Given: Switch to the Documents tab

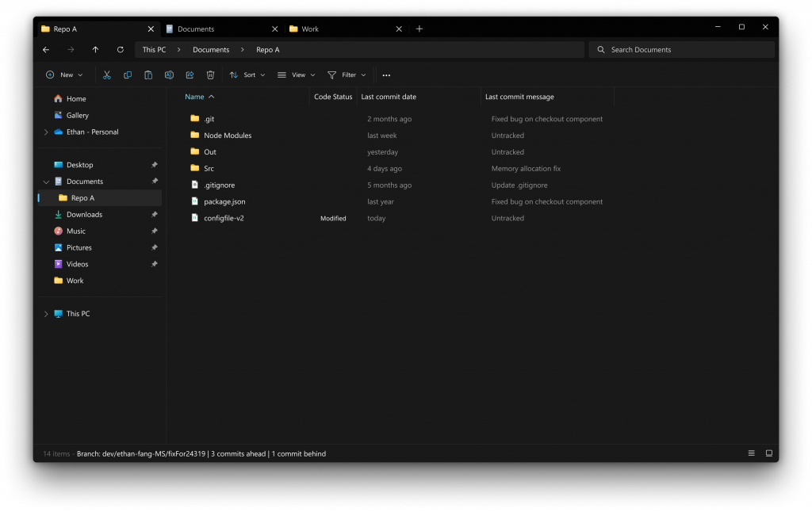Looking at the screenshot, I should pyautogui.click(x=196, y=29).
